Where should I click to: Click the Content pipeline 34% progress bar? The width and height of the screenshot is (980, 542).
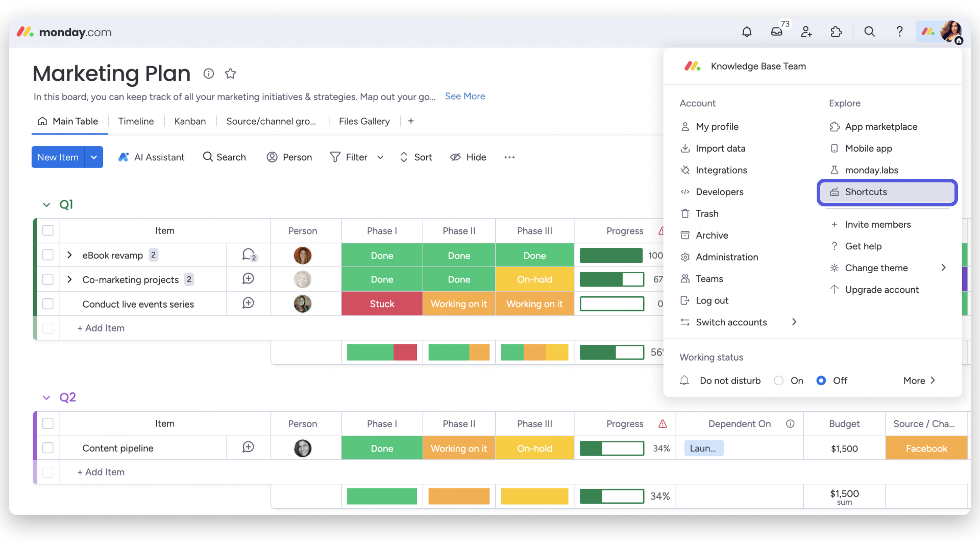[612, 449]
